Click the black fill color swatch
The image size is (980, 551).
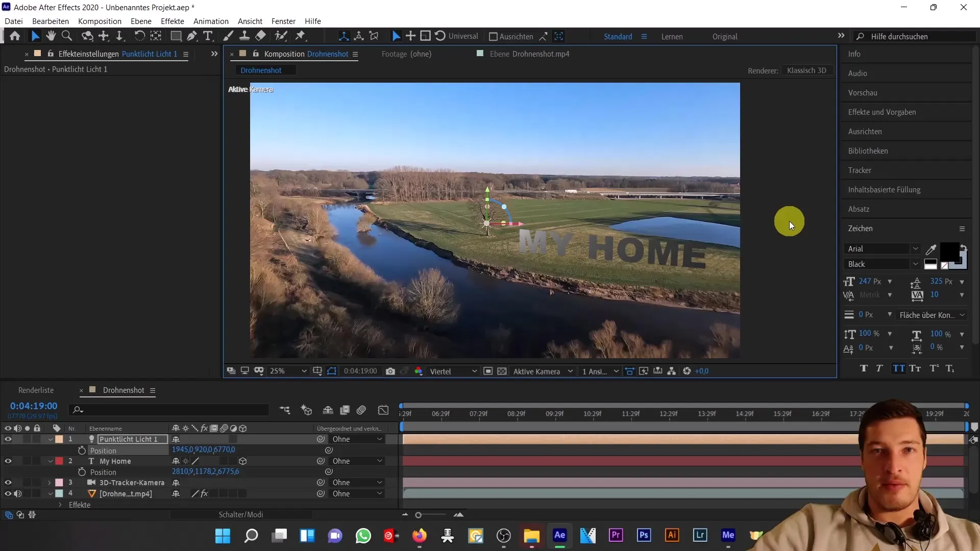[949, 252]
